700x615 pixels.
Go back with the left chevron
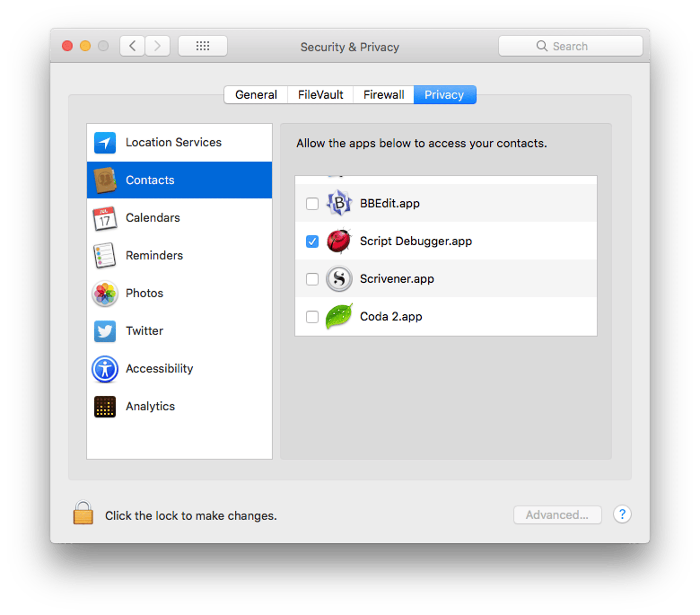[132, 46]
